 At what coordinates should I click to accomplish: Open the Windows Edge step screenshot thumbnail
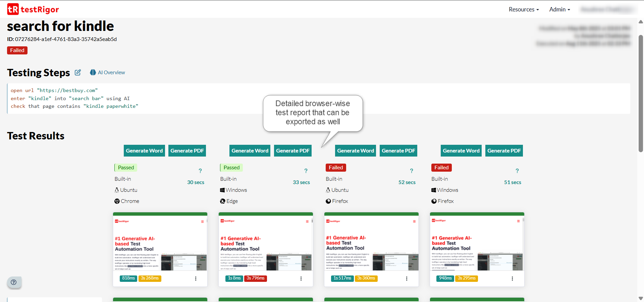tap(266, 244)
